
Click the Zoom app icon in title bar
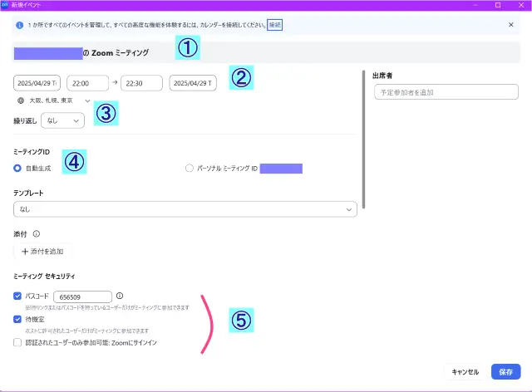pos(4,5)
